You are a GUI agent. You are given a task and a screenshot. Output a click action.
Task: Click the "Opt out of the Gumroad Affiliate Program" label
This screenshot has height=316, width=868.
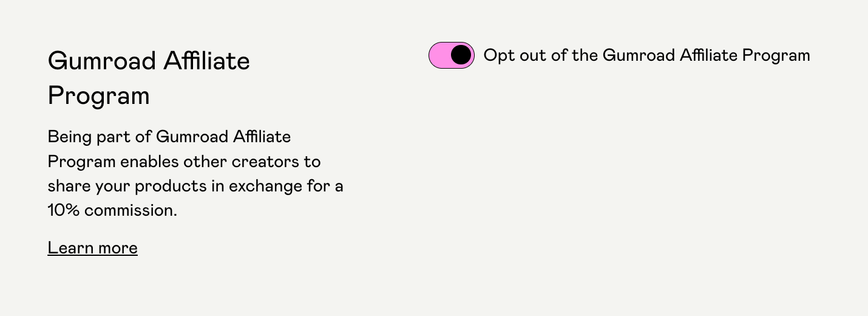pyautogui.click(x=646, y=55)
